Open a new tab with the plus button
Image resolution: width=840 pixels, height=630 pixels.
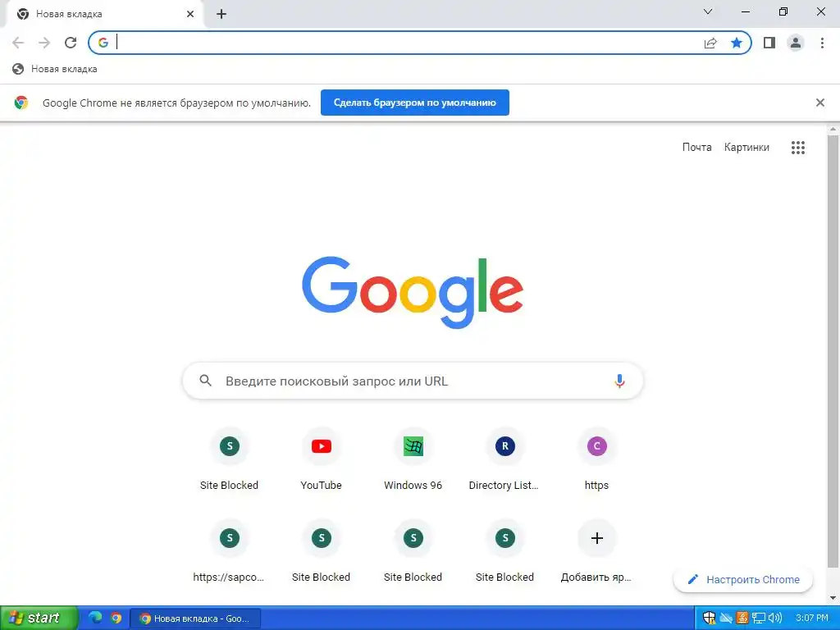(x=221, y=15)
